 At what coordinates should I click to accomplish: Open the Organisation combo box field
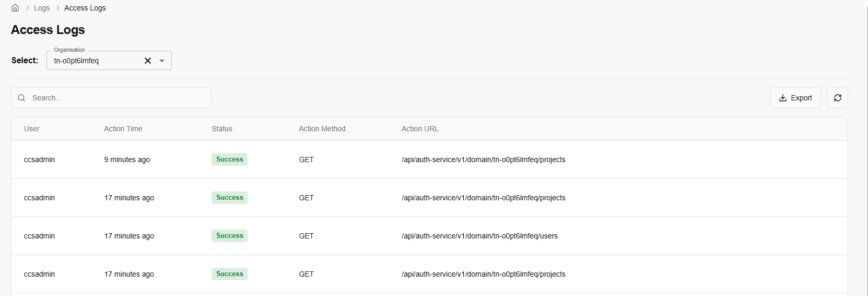click(94, 61)
